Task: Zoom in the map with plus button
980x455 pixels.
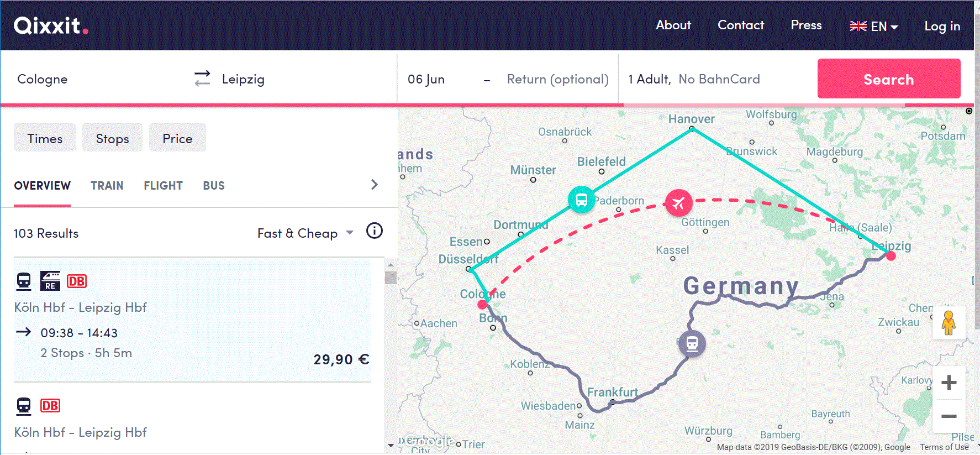Action: pyautogui.click(x=949, y=383)
